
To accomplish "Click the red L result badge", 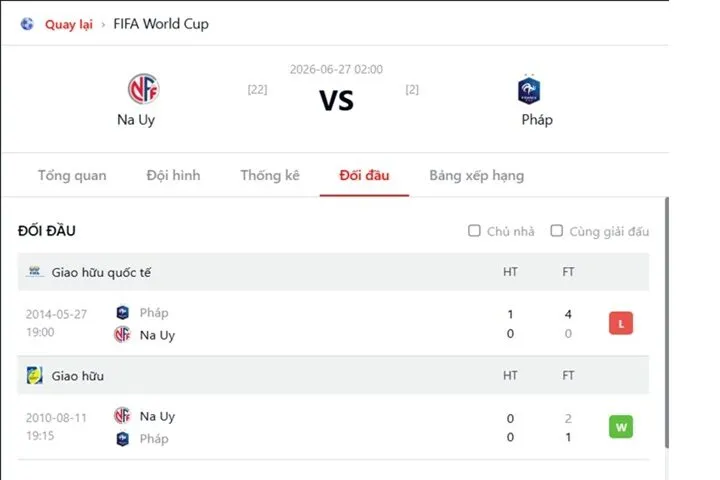I will coord(621,323).
